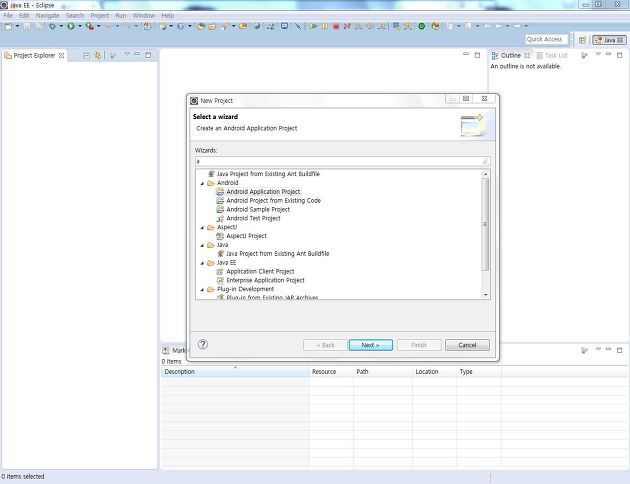Click the wizard list scrollbar thumb

point(485,224)
